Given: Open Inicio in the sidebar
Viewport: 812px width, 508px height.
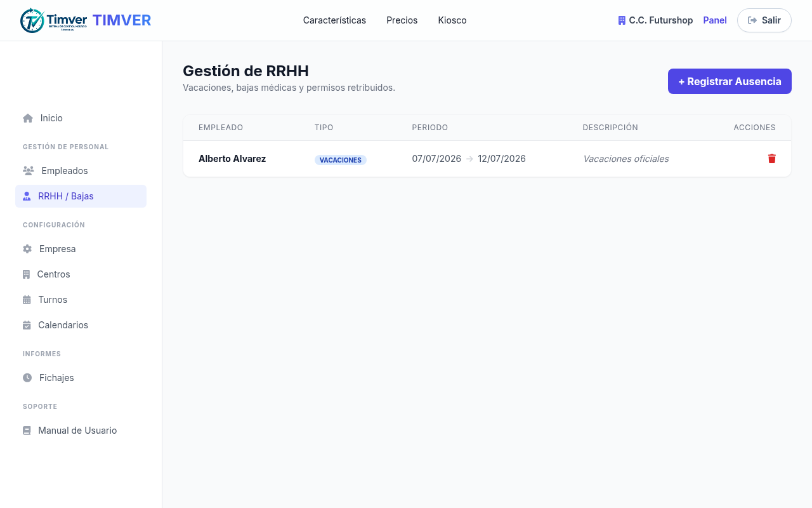Looking at the screenshot, I should coord(81,118).
